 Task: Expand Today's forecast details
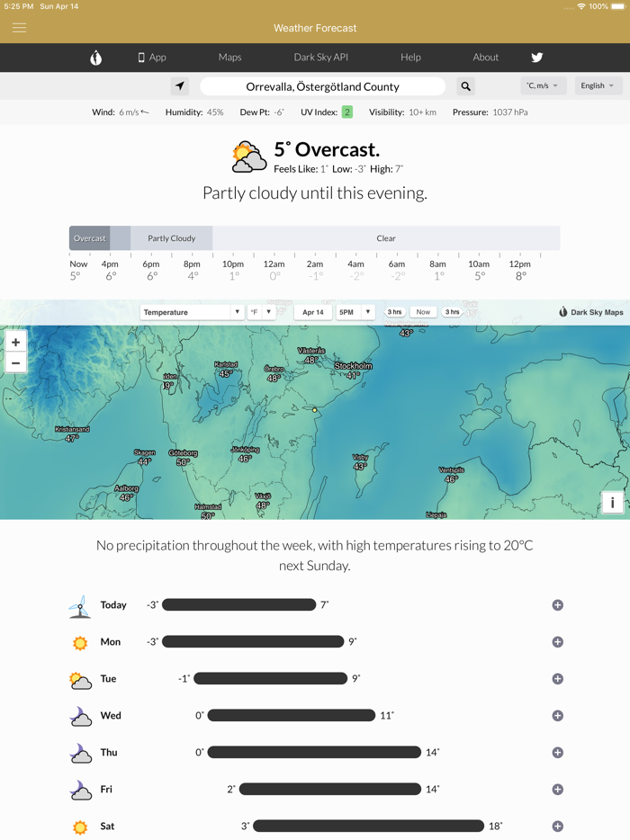coord(558,605)
